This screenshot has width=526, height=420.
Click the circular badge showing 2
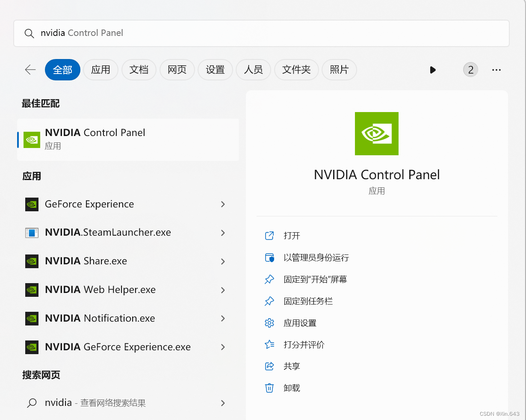coord(470,70)
